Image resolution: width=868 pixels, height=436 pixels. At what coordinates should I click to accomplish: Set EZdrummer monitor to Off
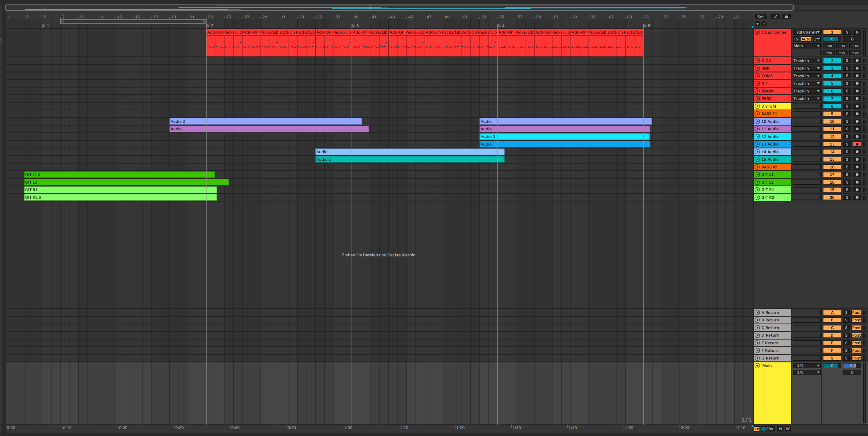(816, 39)
